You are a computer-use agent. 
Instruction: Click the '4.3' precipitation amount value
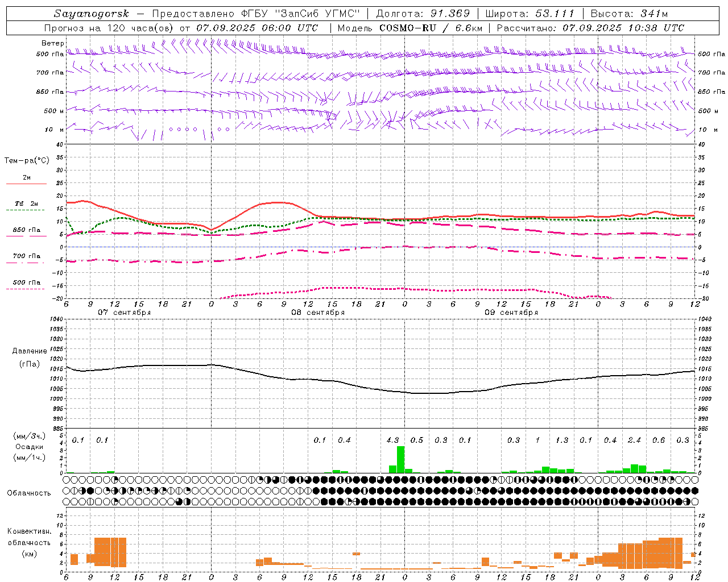click(392, 440)
